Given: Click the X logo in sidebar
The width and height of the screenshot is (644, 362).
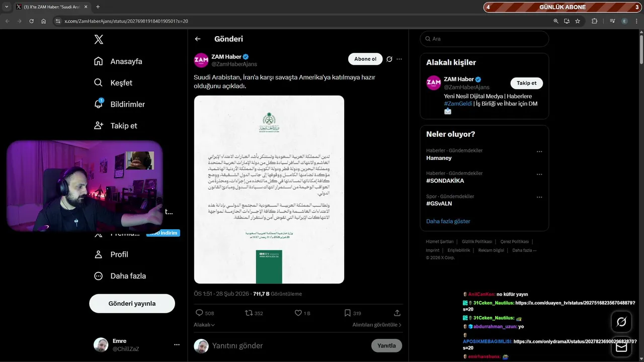Looking at the screenshot, I should 99,39.
